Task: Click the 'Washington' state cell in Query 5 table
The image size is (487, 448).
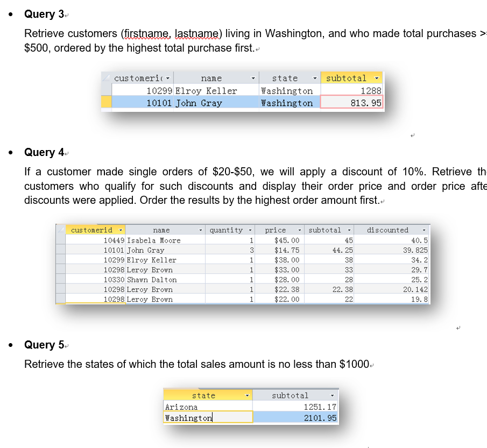Action: [x=208, y=417]
